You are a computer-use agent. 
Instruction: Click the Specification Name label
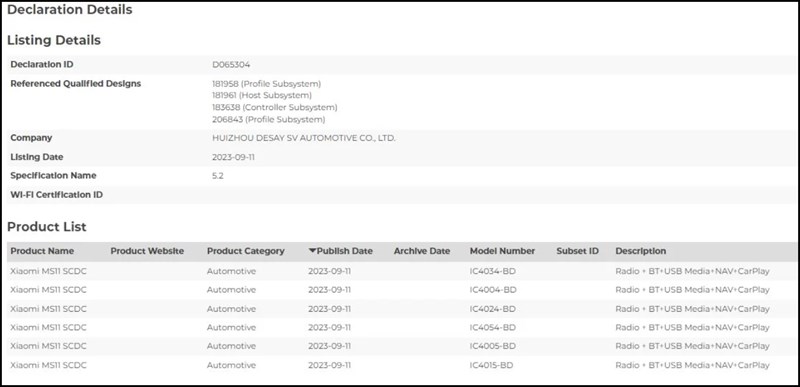(53, 176)
